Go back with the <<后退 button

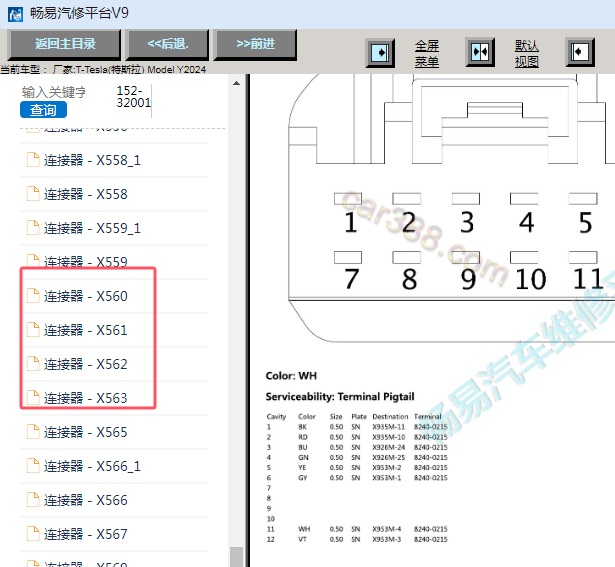click(x=167, y=44)
